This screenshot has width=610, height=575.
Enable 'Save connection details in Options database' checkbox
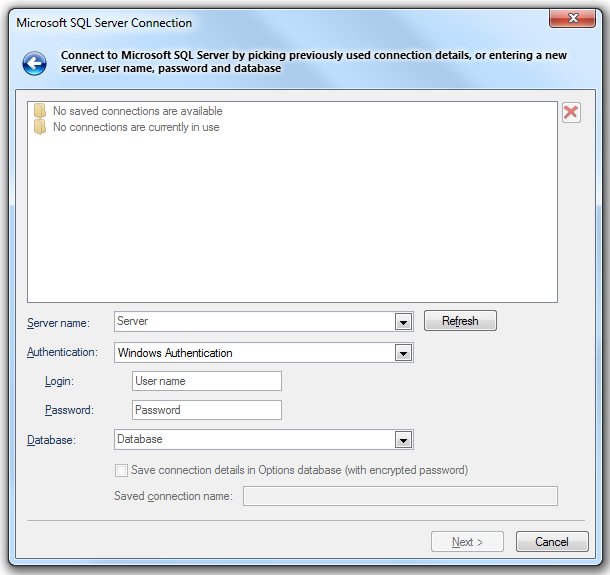pos(121,470)
